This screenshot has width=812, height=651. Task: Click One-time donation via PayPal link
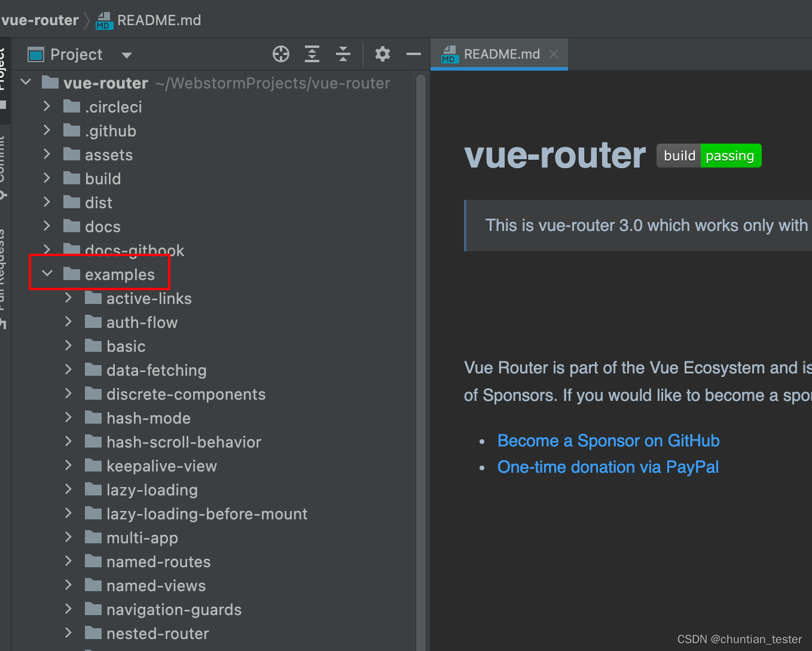tap(608, 467)
